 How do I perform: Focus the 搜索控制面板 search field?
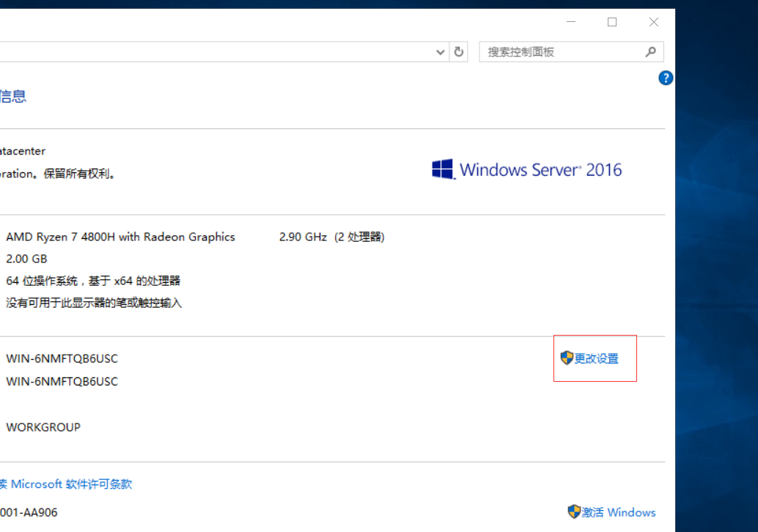pos(571,52)
